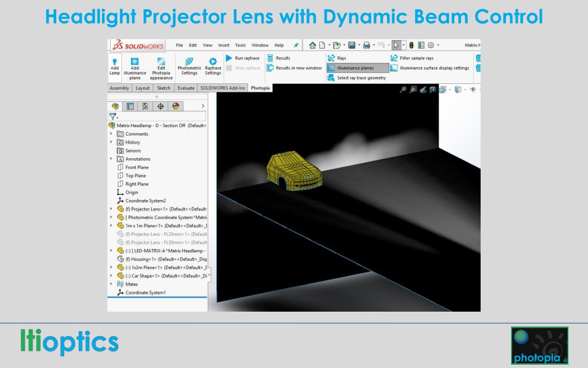This screenshot has height=368, width=588.
Task: Expand the Annotations folder
Action: (111, 159)
